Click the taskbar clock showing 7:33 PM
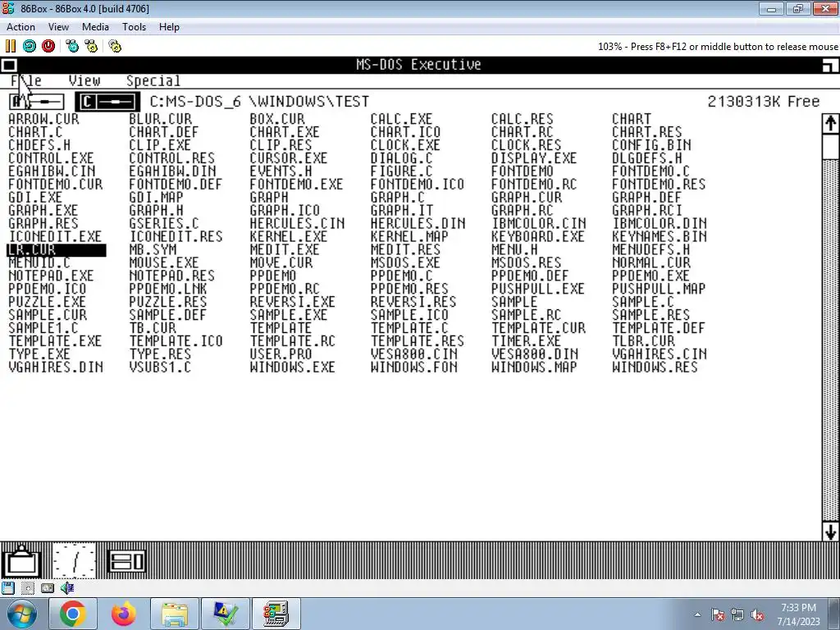 798,614
